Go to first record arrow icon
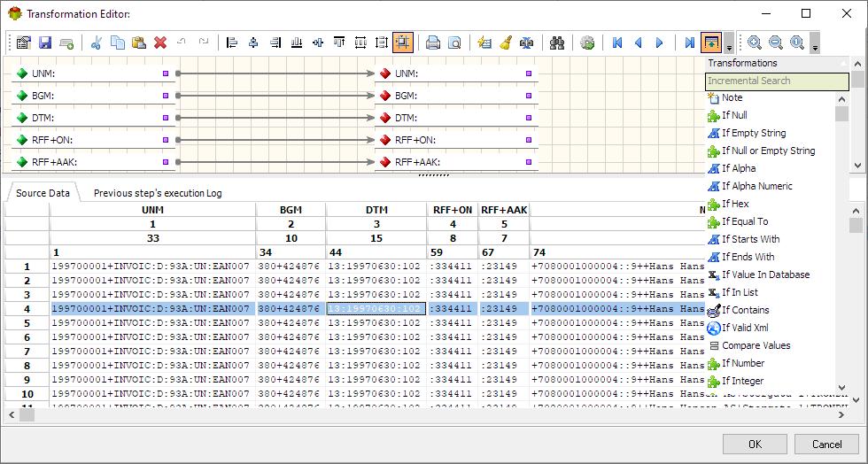 tap(617, 43)
